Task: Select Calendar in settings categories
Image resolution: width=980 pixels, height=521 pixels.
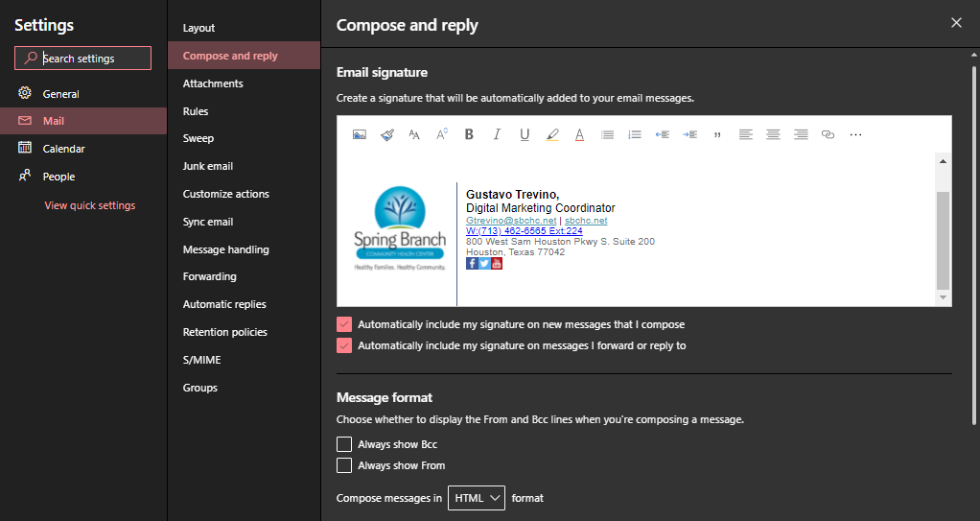Action: [x=63, y=149]
